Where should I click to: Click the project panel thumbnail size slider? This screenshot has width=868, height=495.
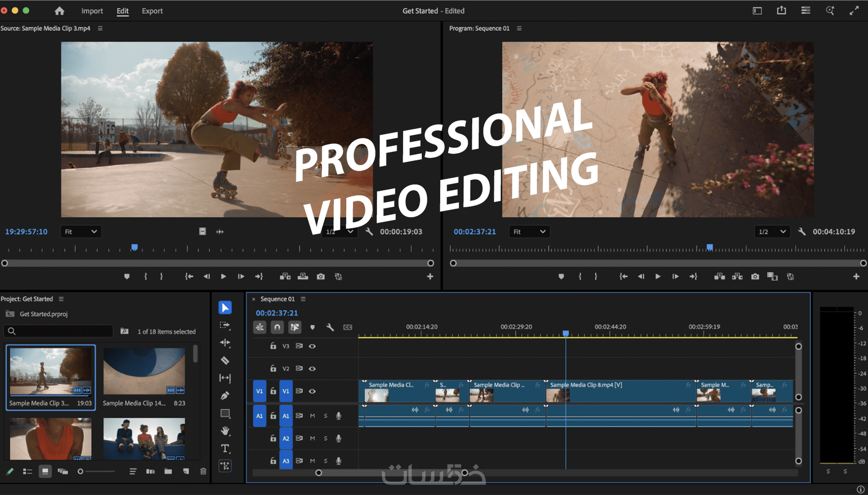(x=81, y=472)
